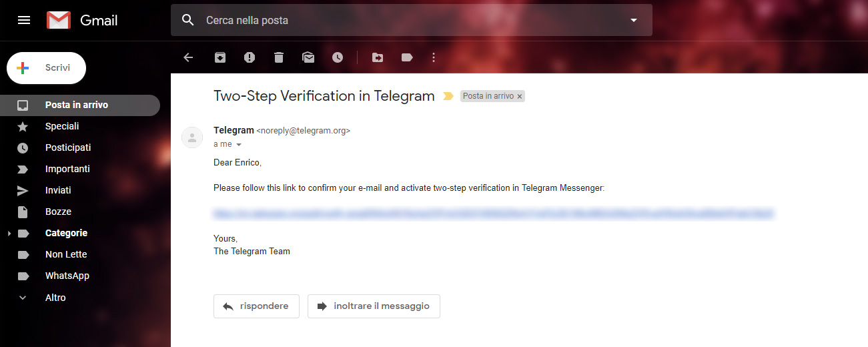
Task: Open the Move to folder icon
Action: click(378, 57)
